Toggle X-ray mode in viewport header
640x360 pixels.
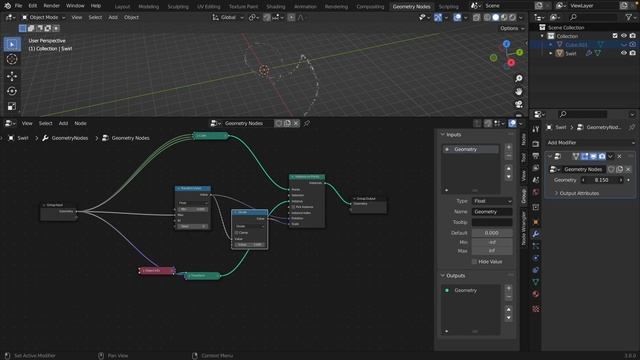click(476, 18)
